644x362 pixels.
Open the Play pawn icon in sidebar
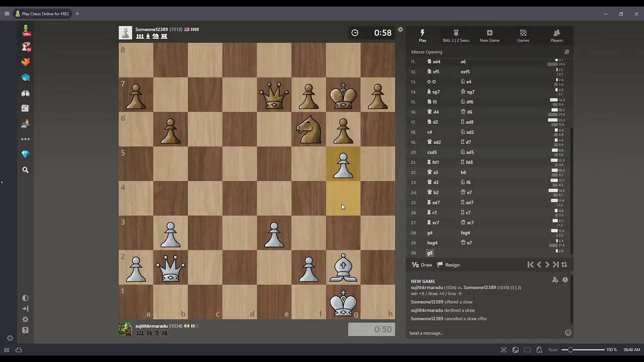(x=26, y=31)
